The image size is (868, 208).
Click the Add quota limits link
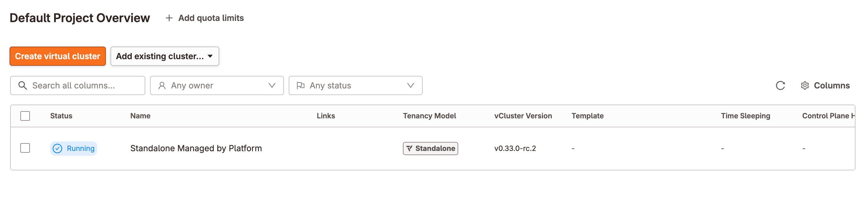tap(211, 18)
